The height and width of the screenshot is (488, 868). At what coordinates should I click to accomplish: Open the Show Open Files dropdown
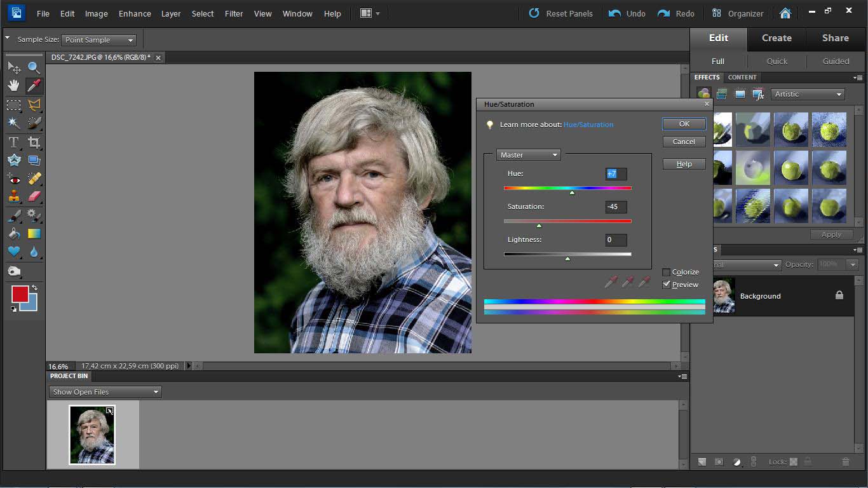(105, 392)
